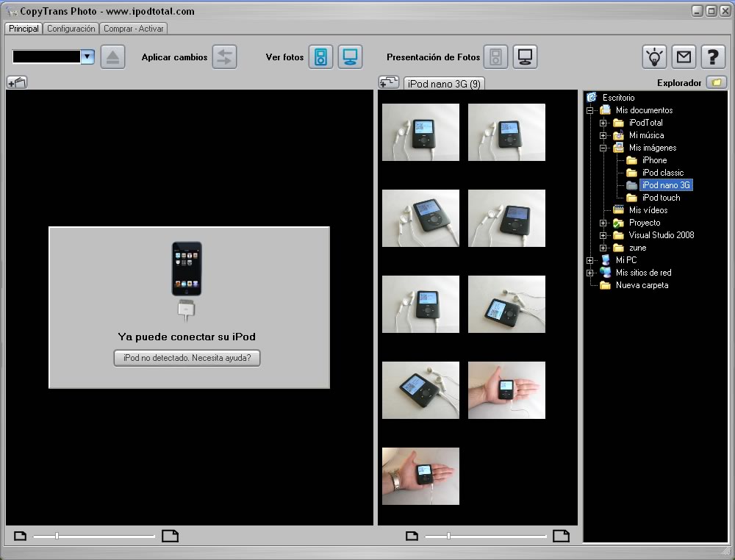The width and height of the screenshot is (735, 560).
Task: Click the Mis sitios de red network icon
Action: click(x=606, y=272)
